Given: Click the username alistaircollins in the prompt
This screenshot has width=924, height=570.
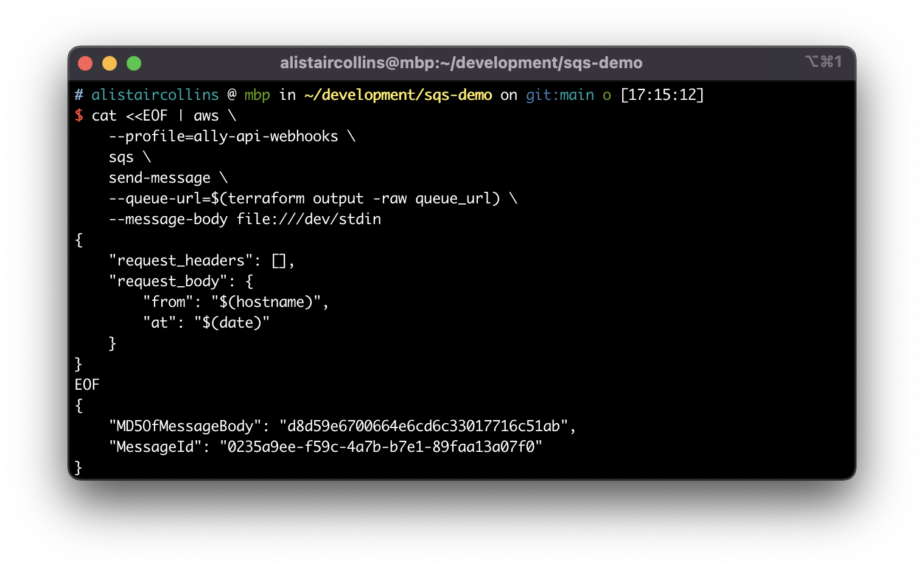Looking at the screenshot, I should [155, 95].
